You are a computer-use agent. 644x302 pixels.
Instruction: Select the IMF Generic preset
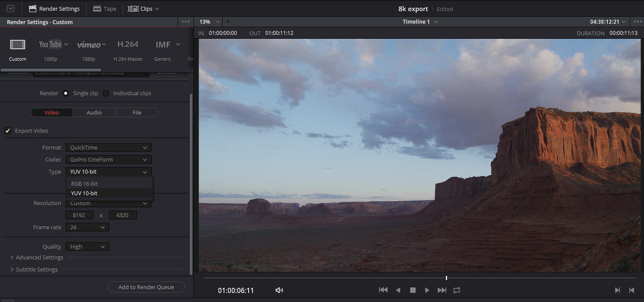click(x=163, y=50)
